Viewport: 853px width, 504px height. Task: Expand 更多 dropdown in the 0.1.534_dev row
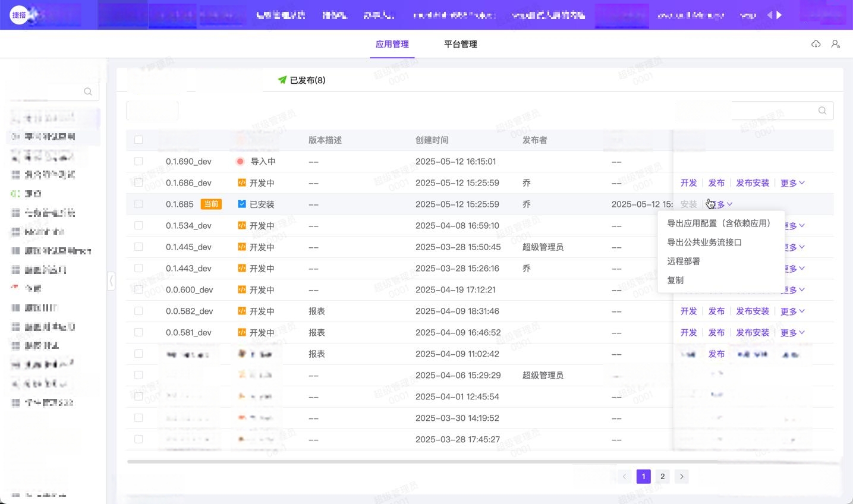coord(795,226)
